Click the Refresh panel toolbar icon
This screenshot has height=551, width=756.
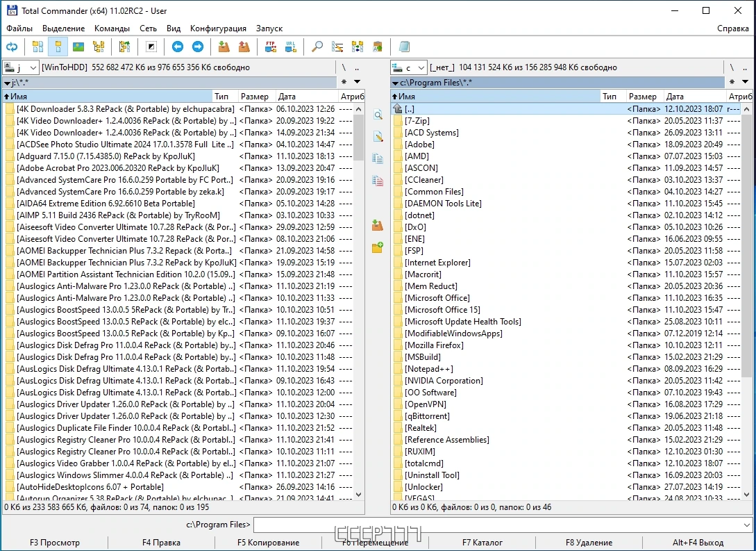click(12, 47)
